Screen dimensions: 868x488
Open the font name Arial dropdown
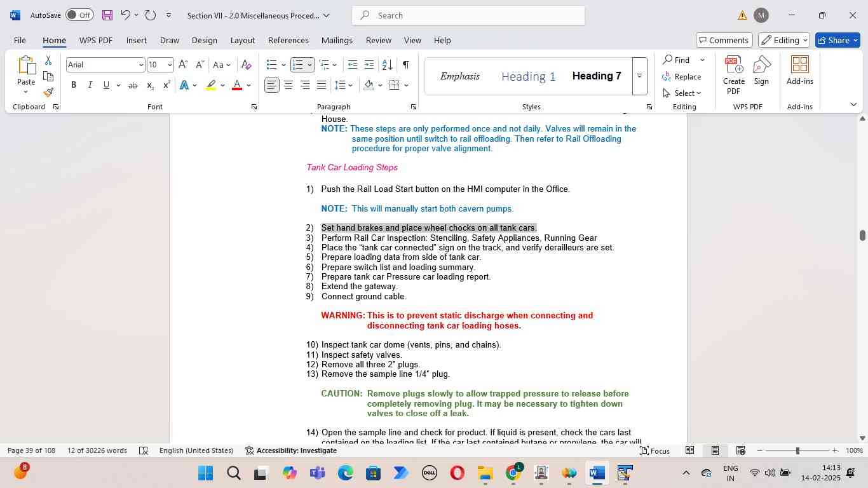pos(141,65)
